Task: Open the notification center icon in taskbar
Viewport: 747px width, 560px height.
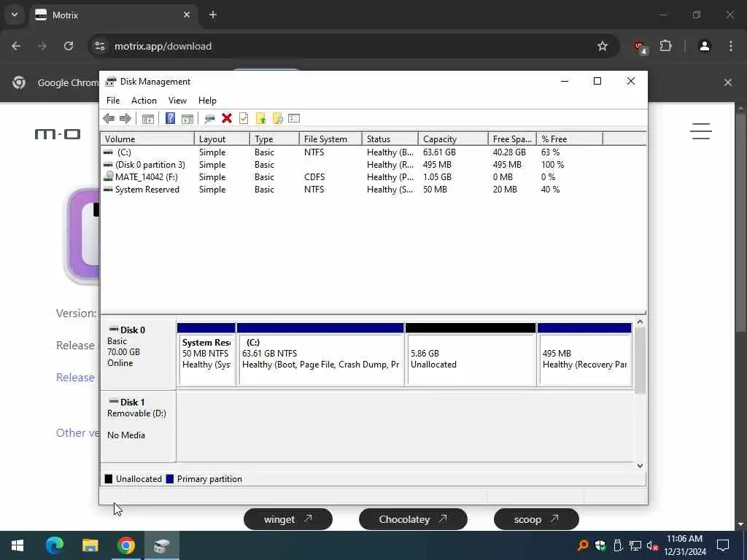Action: click(x=723, y=545)
